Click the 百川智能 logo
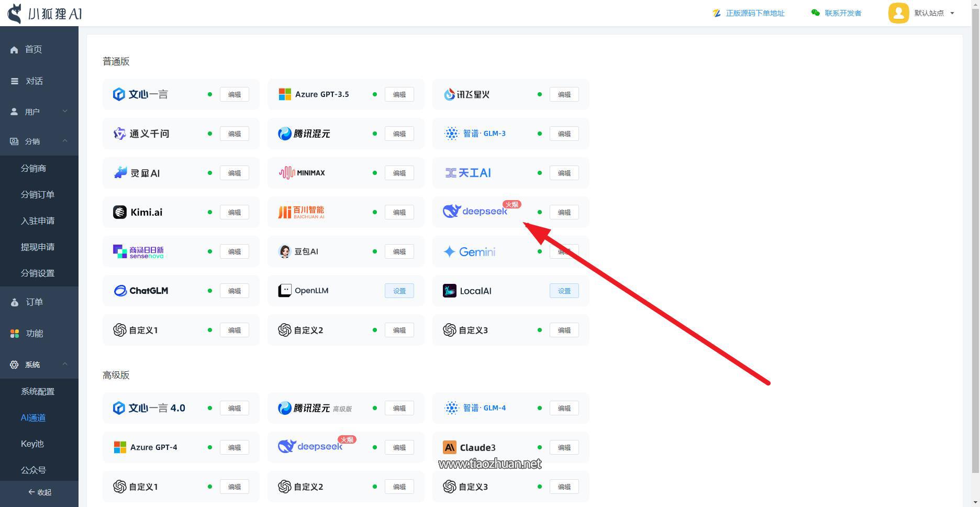Image resolution: width=980 pixels, height=507 pixels. [x=301, y=212]
